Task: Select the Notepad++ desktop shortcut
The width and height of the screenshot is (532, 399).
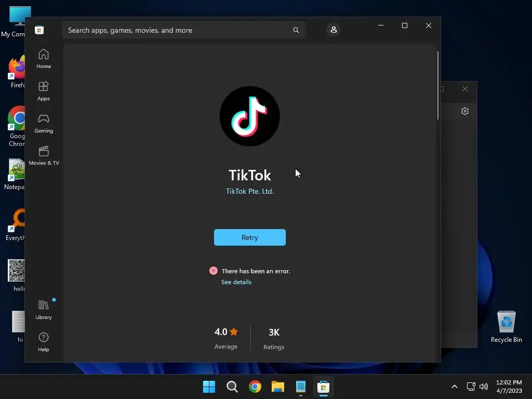Action: point(15,175)
